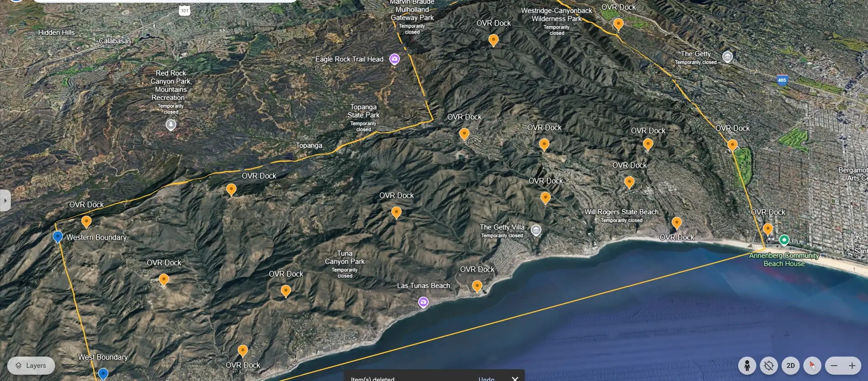Click The Getty museum marker icon
The image size is (868, 381).
tap(727, 56)
